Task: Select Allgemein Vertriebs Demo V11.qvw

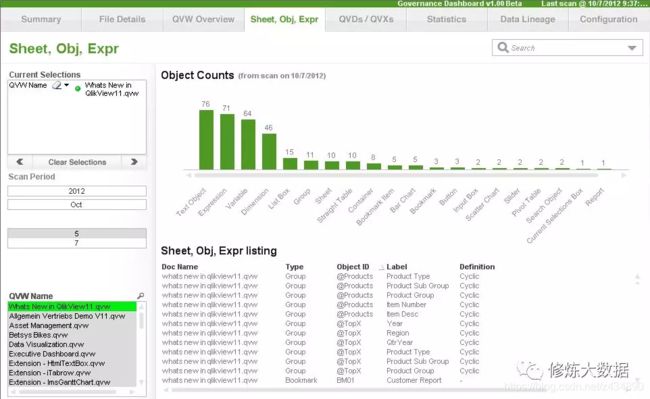Action: (x=72, y=316)
